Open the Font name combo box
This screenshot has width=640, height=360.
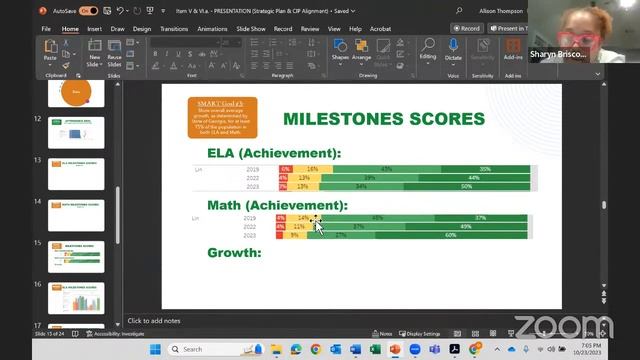185,42
